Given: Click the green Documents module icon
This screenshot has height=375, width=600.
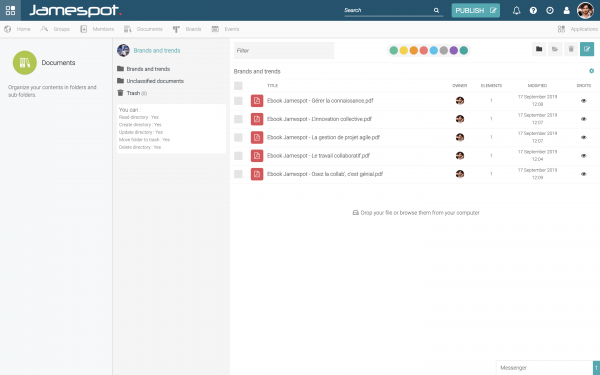Looking at the screenshot, I should click(x=25, y=63).
